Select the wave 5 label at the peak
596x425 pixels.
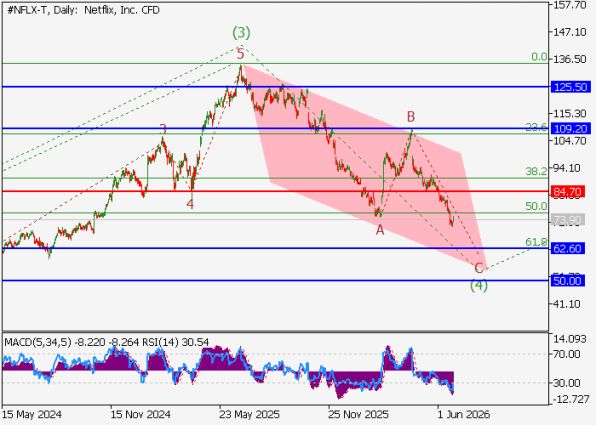tap(240, 54)
